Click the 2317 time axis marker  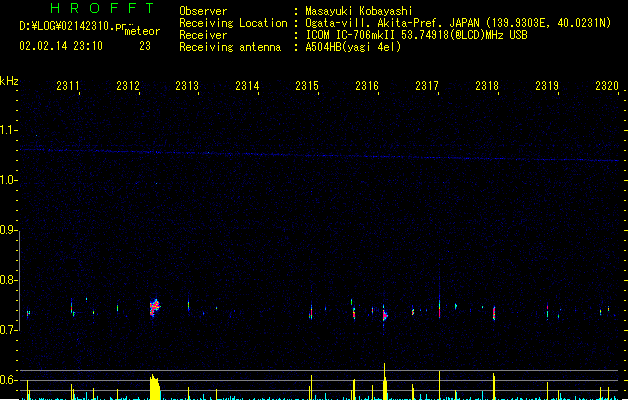(x=427, y=86)
